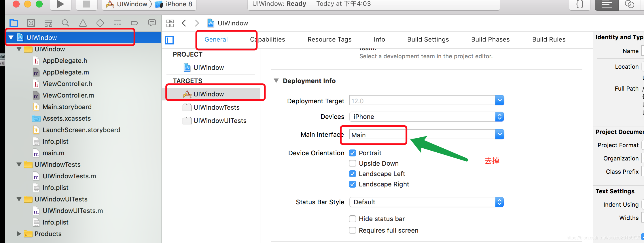Viewport: 644px width, 243px height.
Task: Stop the running build
Action: [86, 4]
